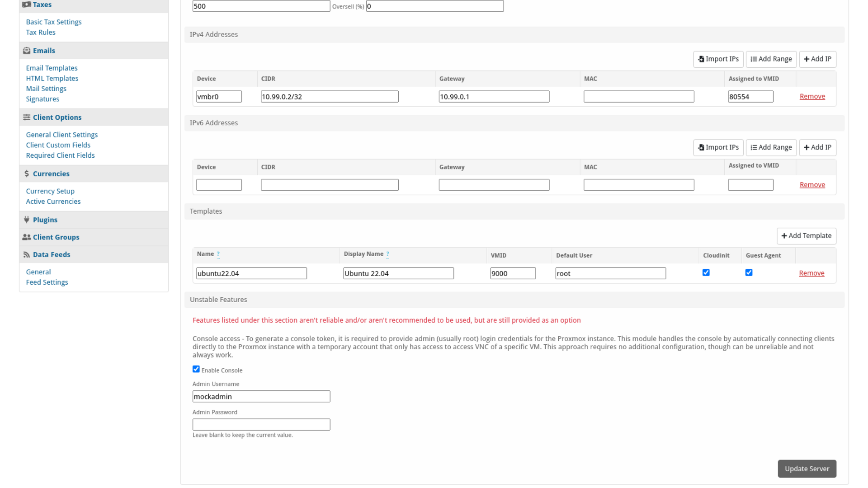
Task: Focus the Oversell (%) field
Action: pos(435,6)
